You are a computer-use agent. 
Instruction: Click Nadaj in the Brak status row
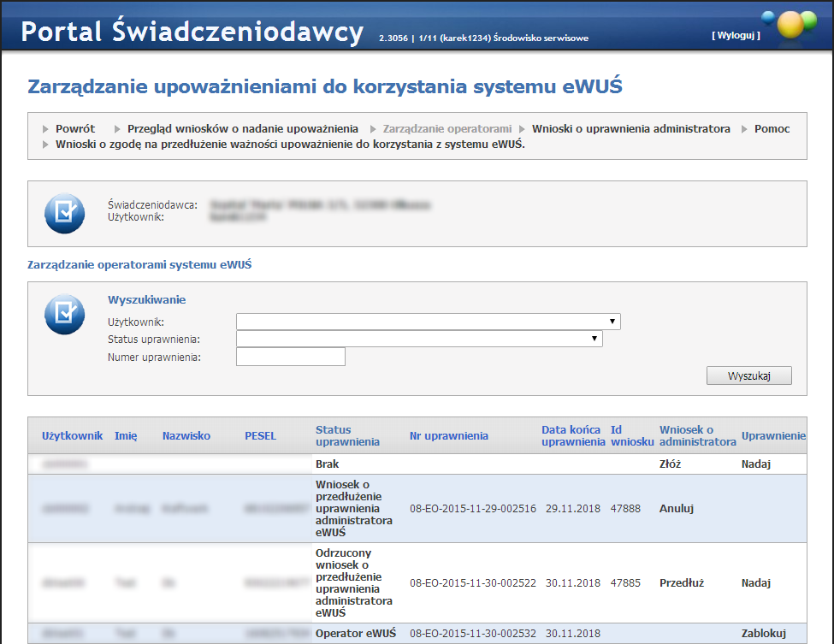755,464
